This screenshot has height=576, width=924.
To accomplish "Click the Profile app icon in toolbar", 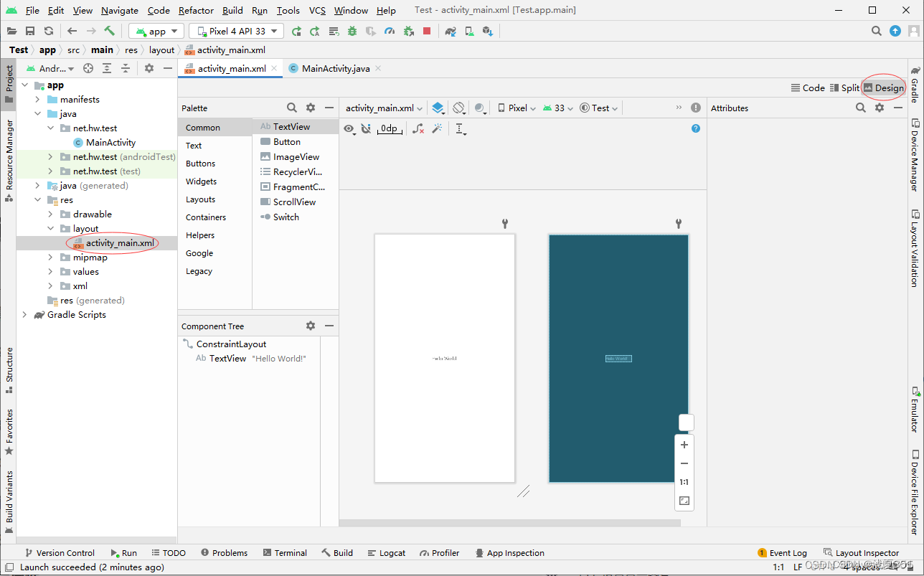I will 390,31.
